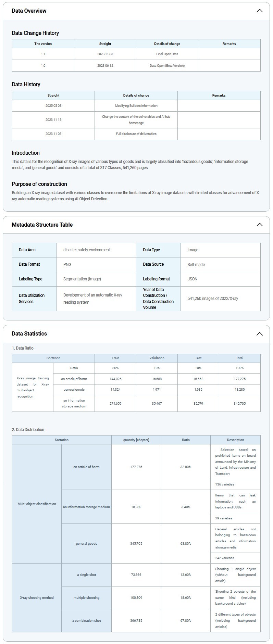Click the JSON labeling format value

click(x=193, y=279)
